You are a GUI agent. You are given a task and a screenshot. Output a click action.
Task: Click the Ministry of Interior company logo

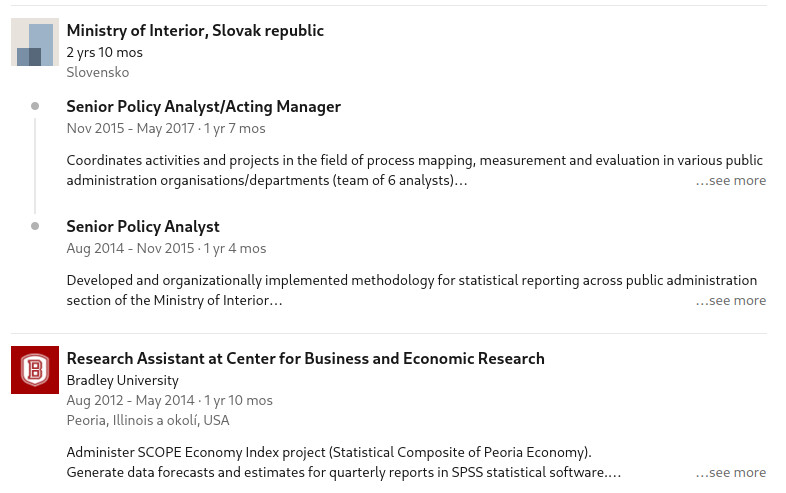35,43
